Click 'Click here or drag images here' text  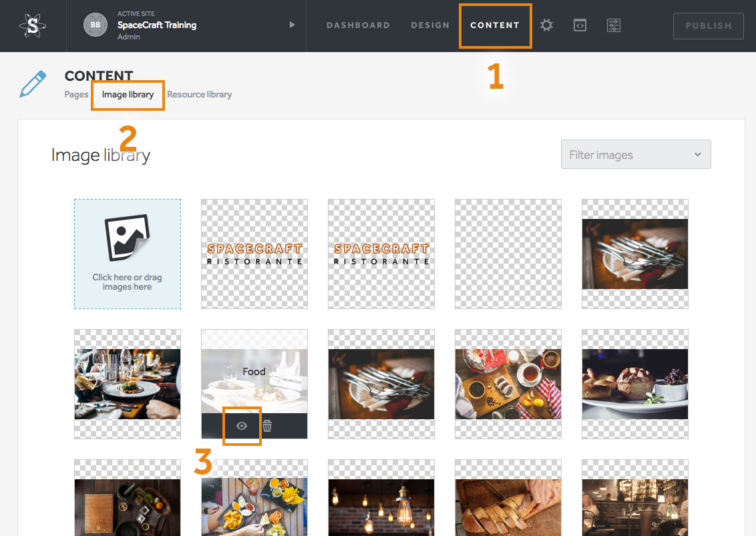128,282
